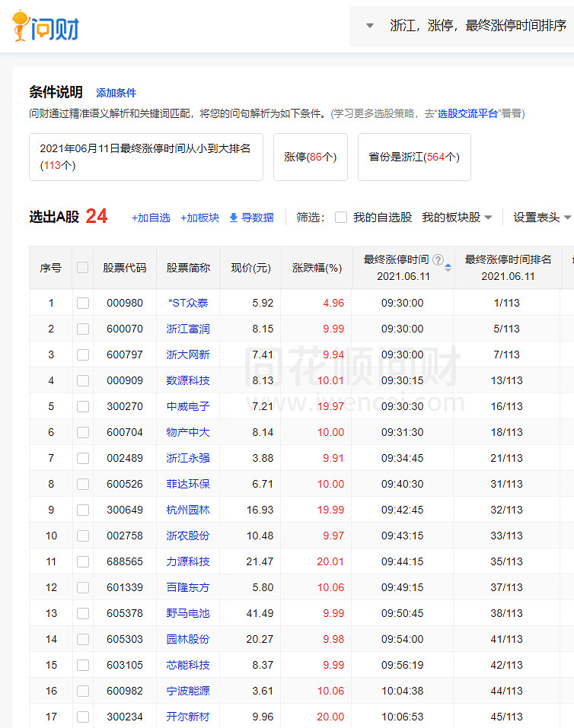Open stock 芯能科技 link
Image resolution: width=574 pixels, height=728 pixels.
[188, 665]
